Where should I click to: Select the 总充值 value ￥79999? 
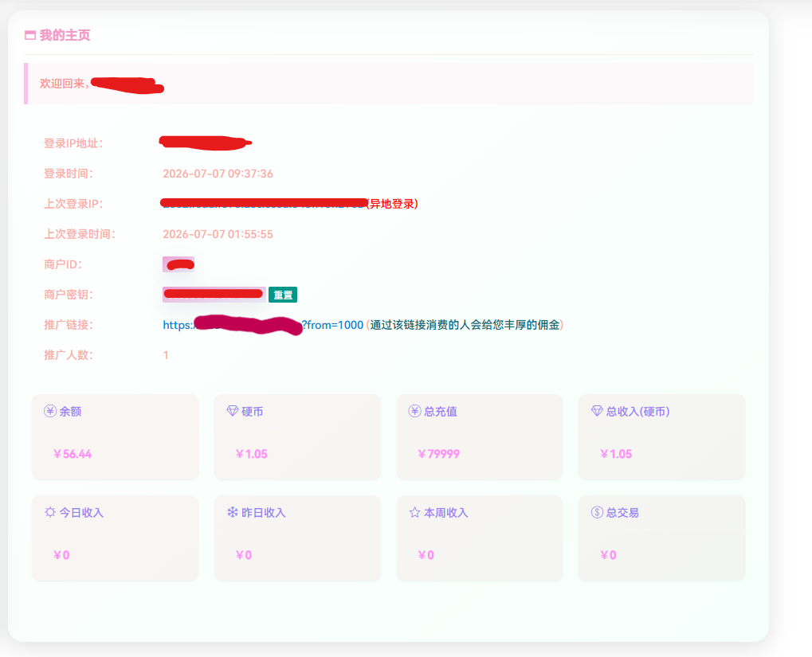tap(438, 454)
